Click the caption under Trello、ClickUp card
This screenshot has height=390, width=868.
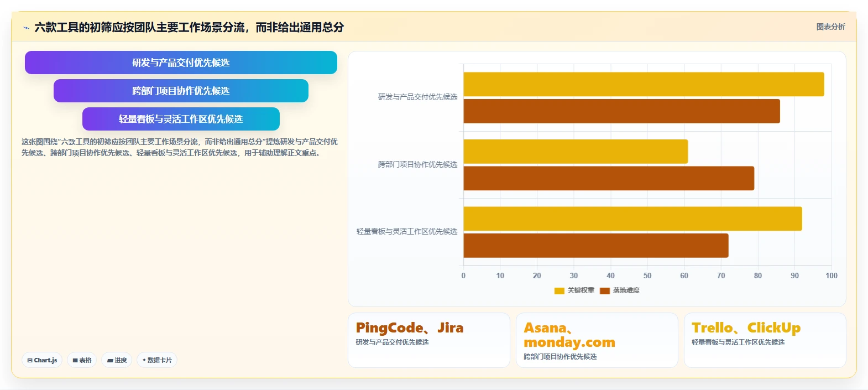pos(738,342)
